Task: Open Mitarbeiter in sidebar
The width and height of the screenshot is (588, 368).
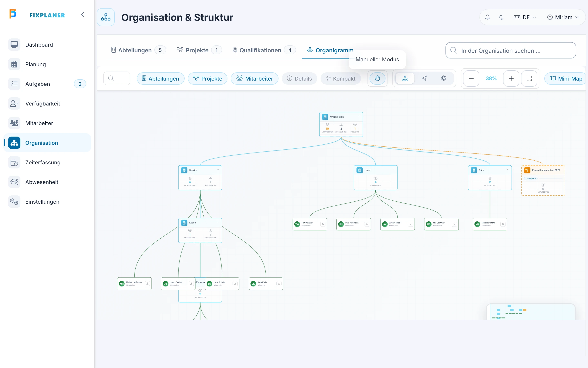Action: pos(47,123)
